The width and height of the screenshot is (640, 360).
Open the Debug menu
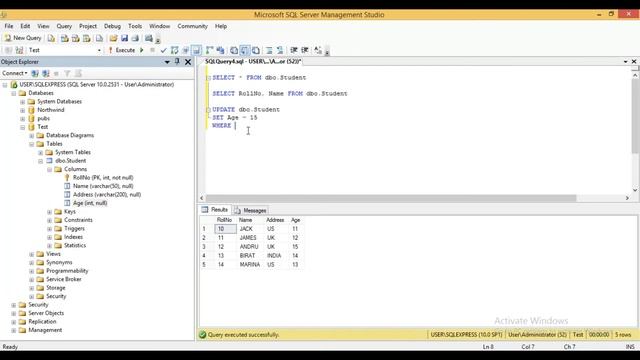click(112, 26)
